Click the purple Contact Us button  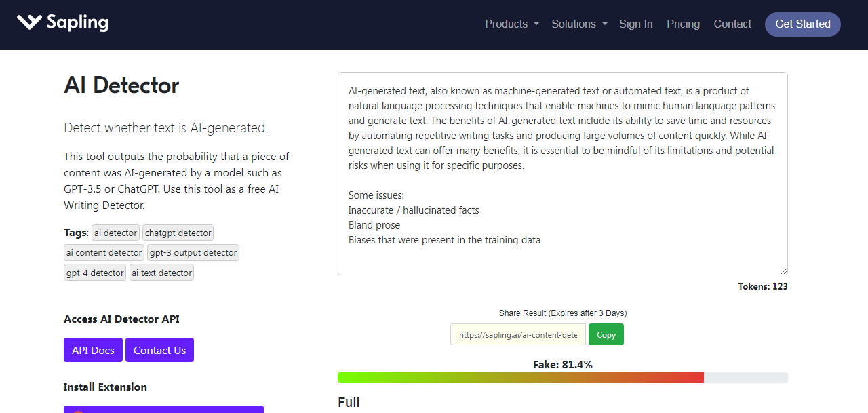tap(159, 350)
